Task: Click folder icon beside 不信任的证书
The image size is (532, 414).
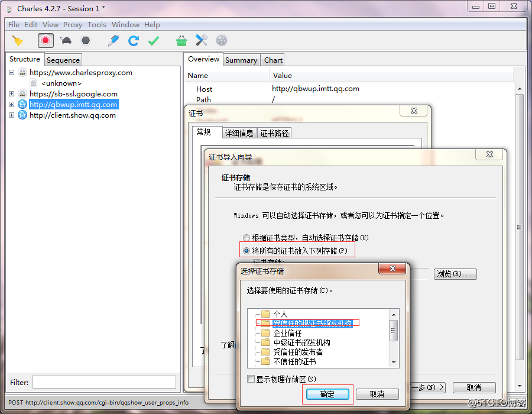Action: point(265,361)
